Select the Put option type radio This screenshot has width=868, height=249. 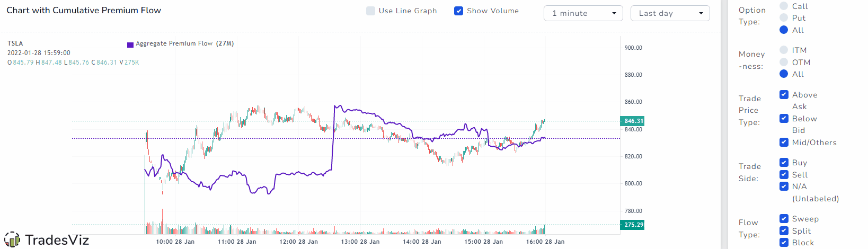pyautogui.click(x=784, y=17)
